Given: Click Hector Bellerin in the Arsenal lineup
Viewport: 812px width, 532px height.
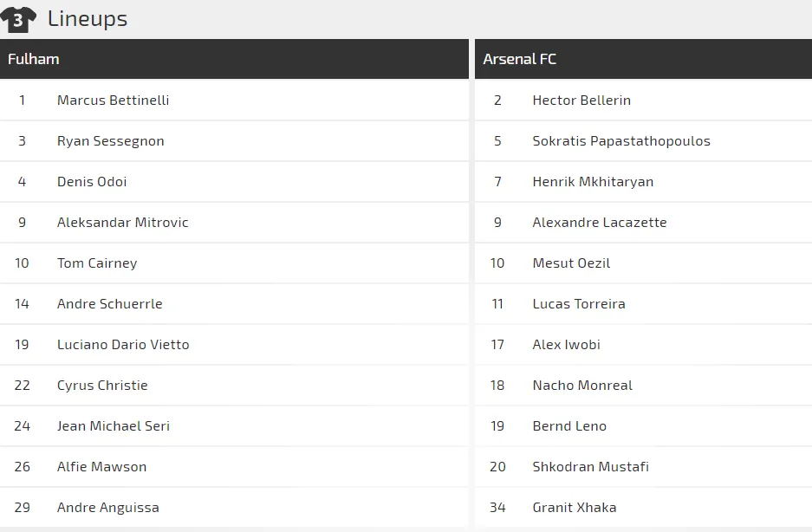Looking at the screenshot, I should tap(581, 101).
